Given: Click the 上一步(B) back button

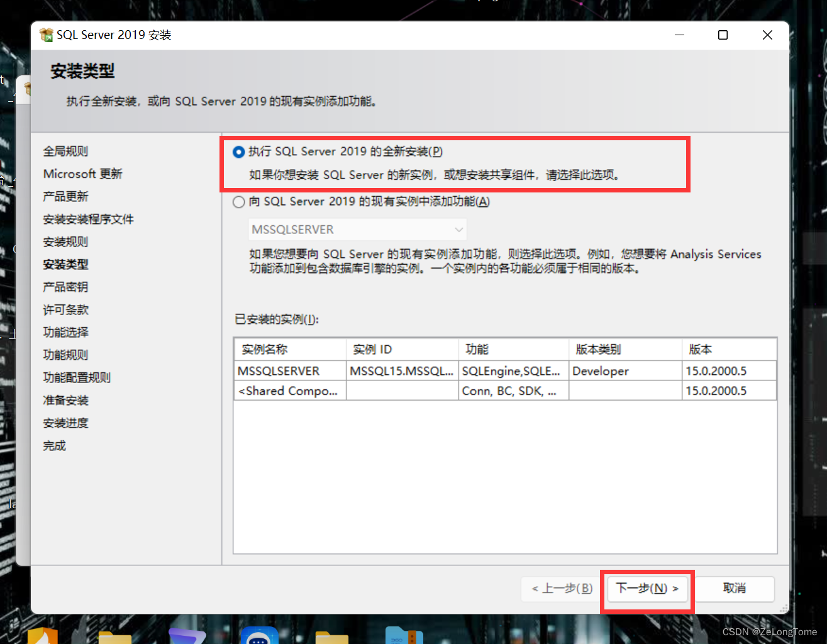Looking at the screenshot, I should point(562,589).
